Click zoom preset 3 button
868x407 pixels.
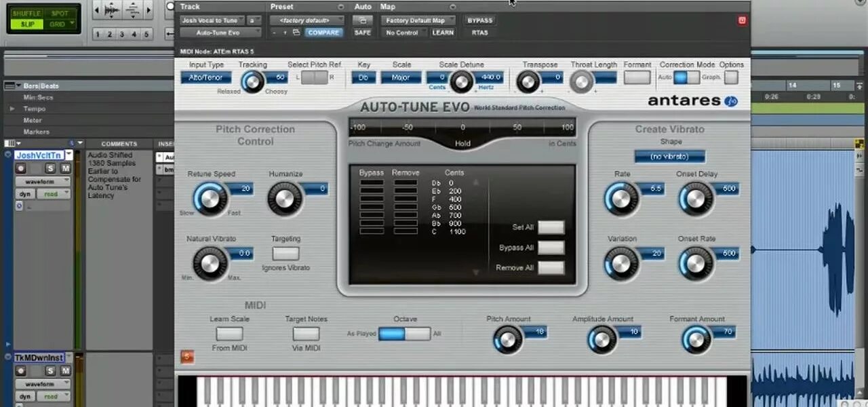point(122,35)
